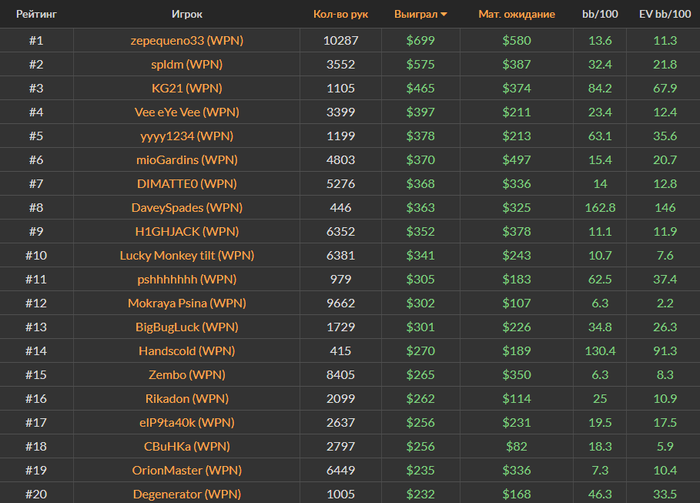Open Lucky Monkey tilt (WPN) link
The width and height of the screenshot is (700, 503).
click(187, 255)
